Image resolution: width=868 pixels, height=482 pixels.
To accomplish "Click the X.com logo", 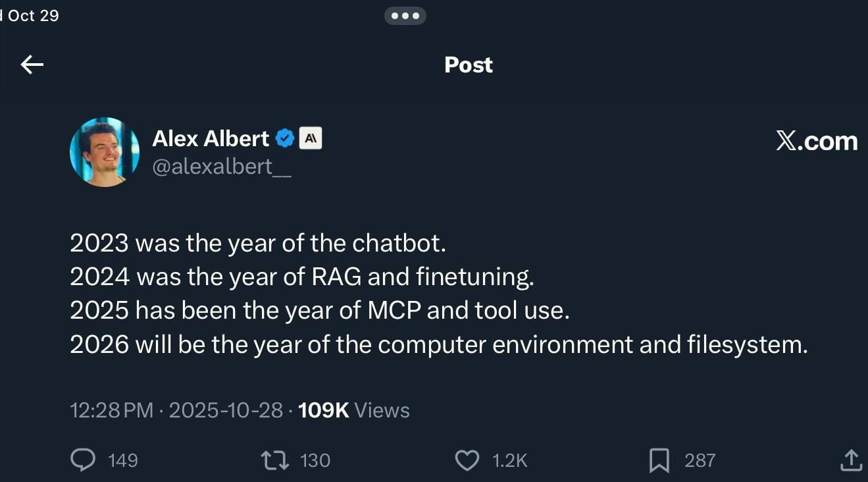I will pos(816,140).
